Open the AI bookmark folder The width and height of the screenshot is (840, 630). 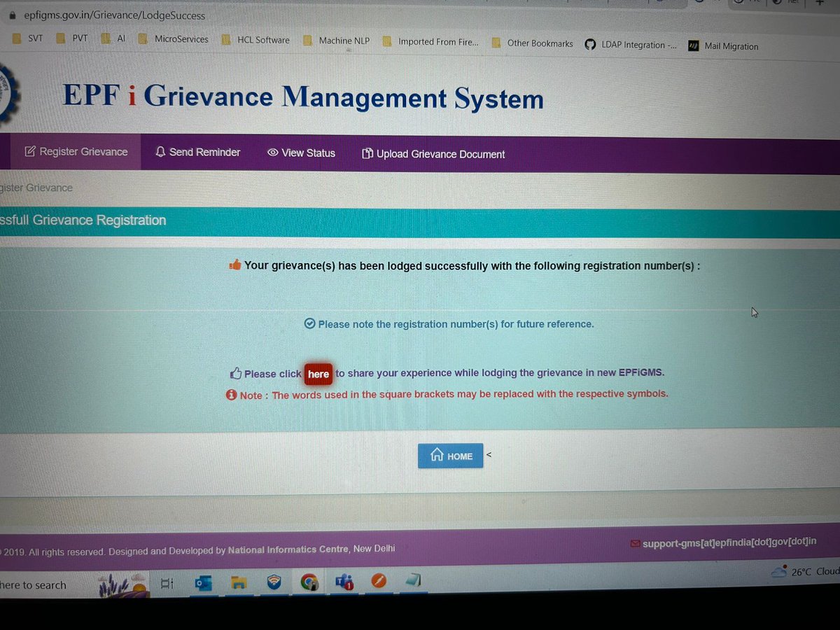(113, 39)
